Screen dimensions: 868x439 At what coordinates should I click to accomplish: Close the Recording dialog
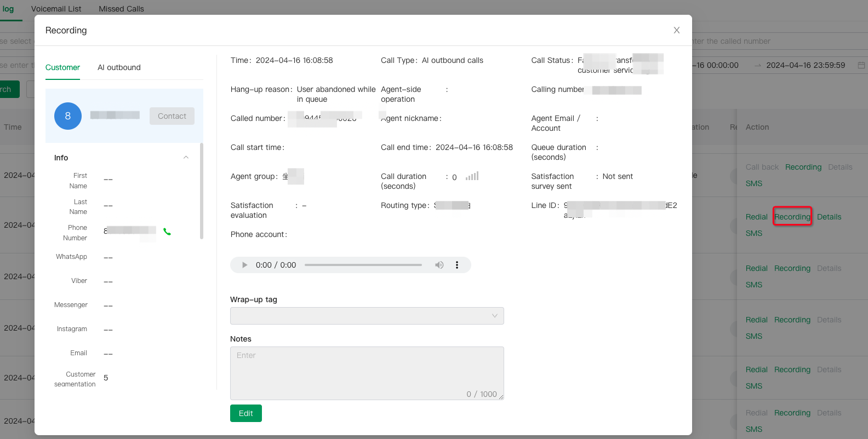click(x=677, y=30)
